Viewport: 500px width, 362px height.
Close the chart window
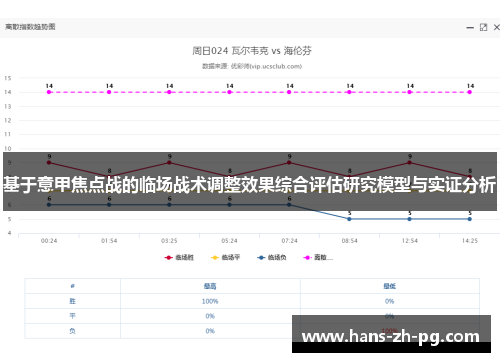pyautogui.click(x=497, y=27)
